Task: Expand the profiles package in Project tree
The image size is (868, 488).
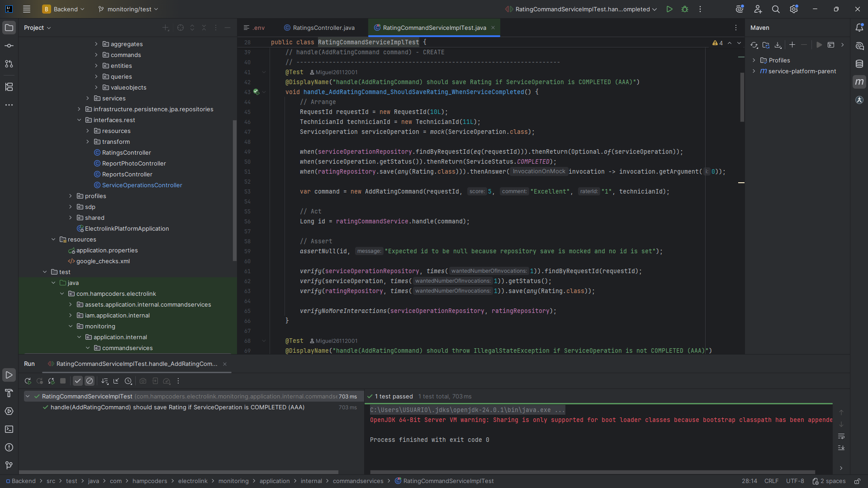Action: [70, 196]
